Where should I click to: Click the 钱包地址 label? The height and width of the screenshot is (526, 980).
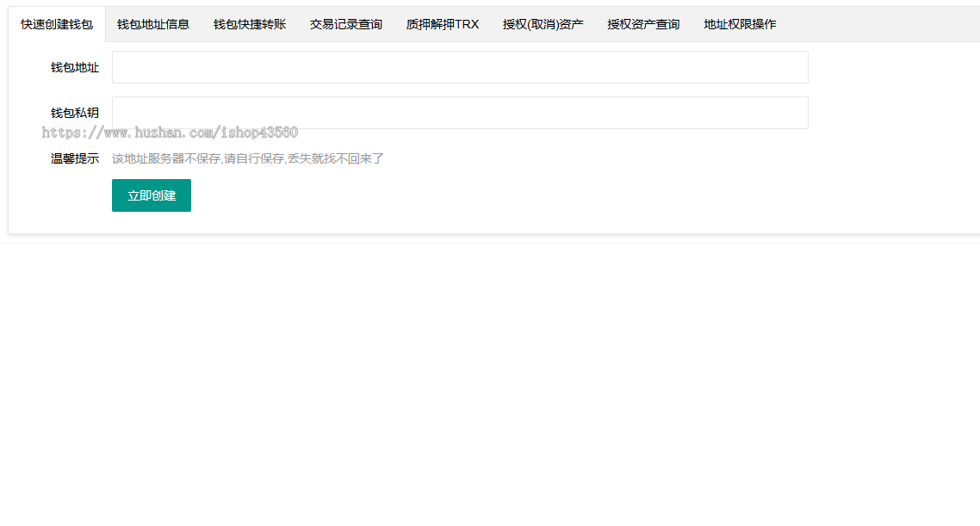(75, 67)
